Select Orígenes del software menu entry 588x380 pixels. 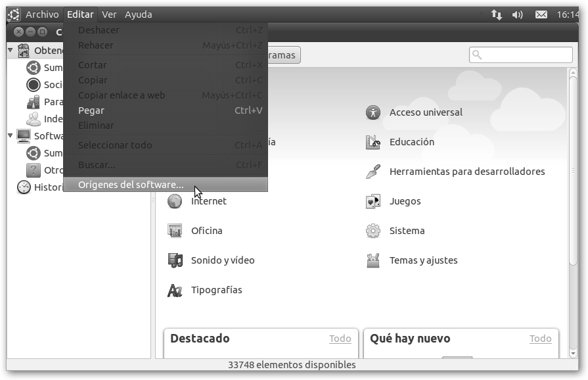pos(131,185)
